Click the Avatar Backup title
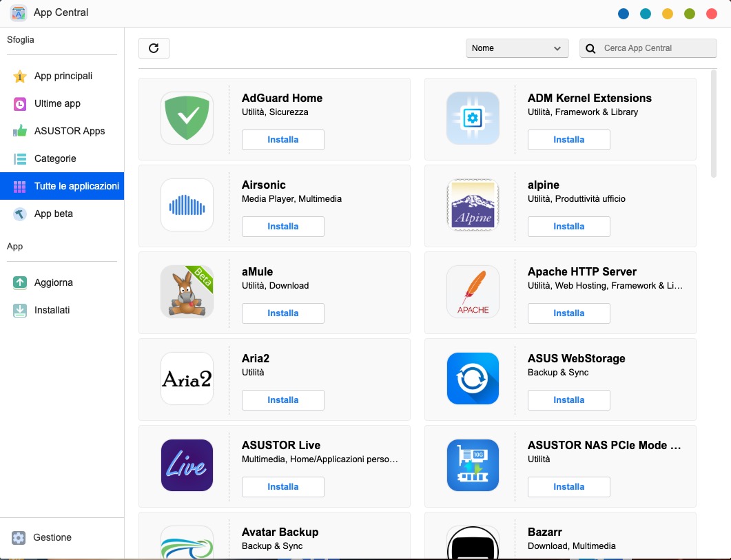This screenshot has width=731, height=560. click(x=280, y=532)
